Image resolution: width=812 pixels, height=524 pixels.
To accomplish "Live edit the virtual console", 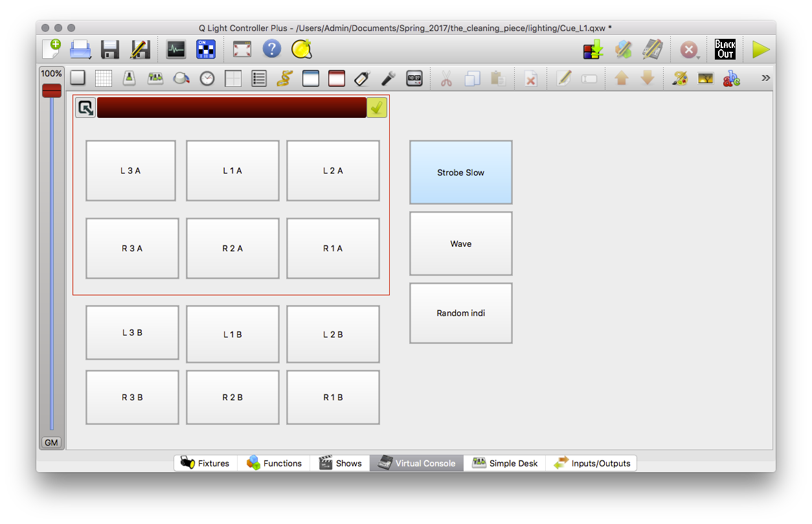I will [x=652, y=49].
